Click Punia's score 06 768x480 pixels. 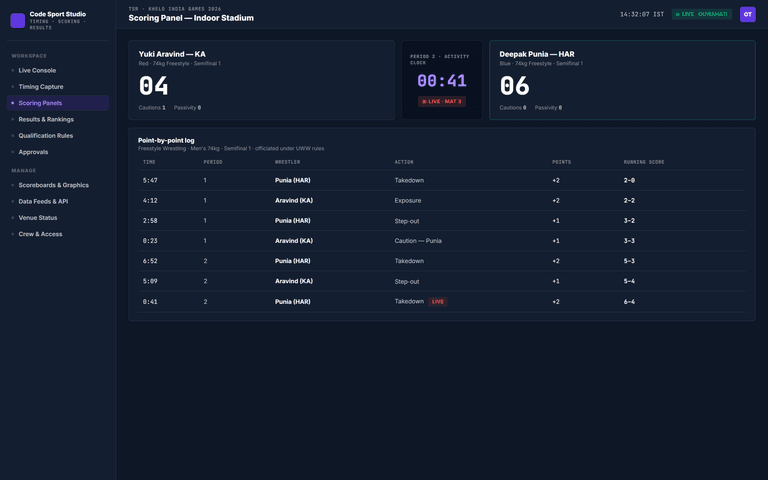pyautogui.click(x=514, y=86)
